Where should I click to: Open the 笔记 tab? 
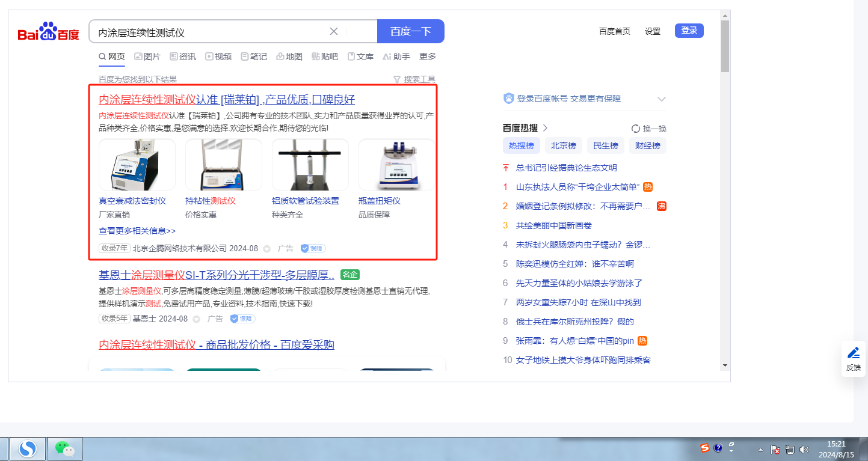(254, 56)
